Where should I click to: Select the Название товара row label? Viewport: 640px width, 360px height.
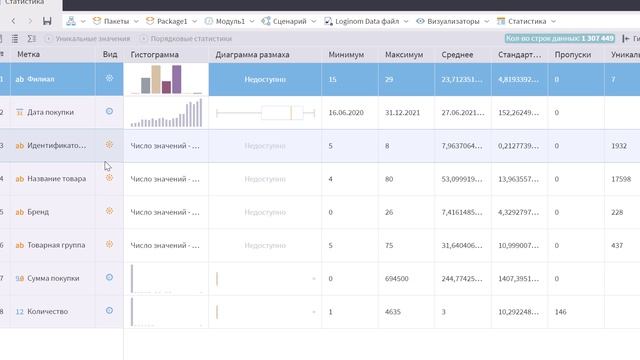(x=56, y=179)
